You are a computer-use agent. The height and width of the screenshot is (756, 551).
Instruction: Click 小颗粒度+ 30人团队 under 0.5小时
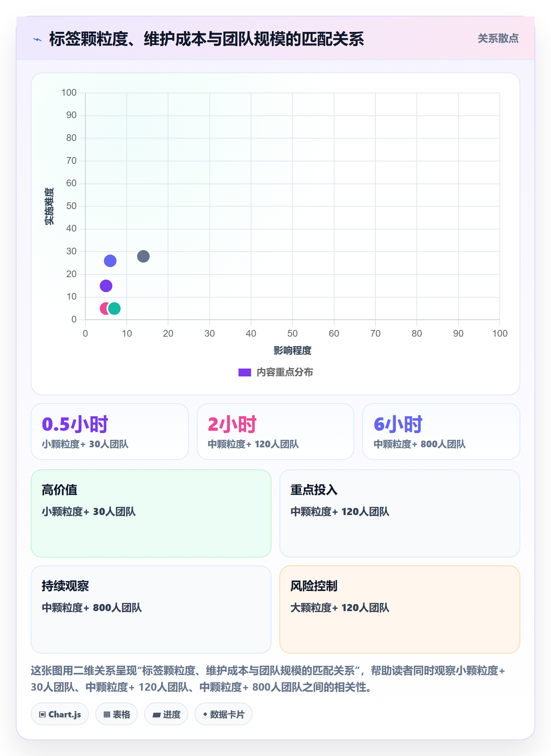click(x=85, y=444)
